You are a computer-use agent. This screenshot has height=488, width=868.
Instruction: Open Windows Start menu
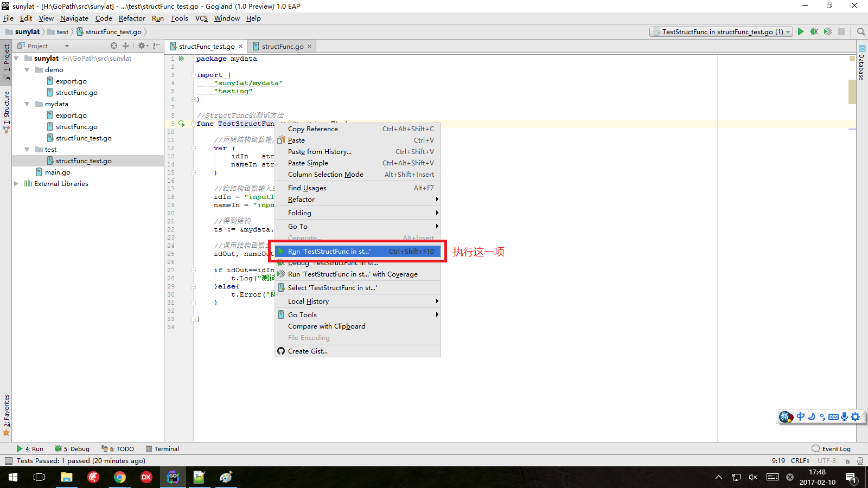pos(13,477)
